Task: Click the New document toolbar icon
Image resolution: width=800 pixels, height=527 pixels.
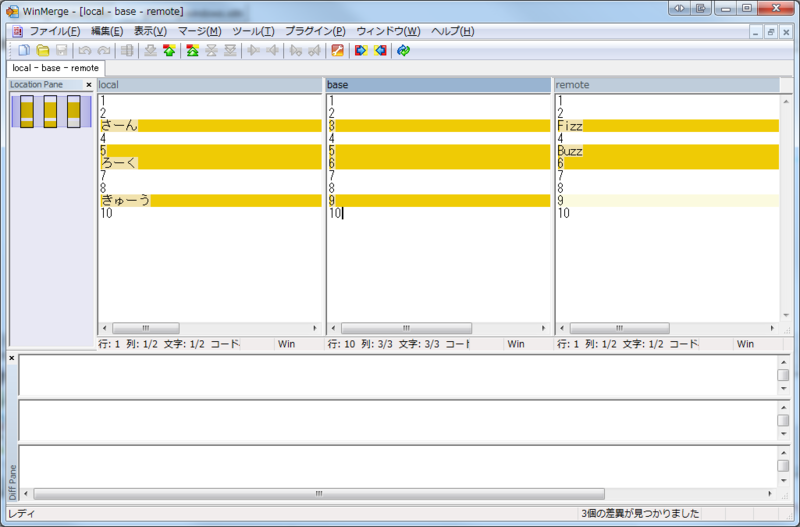Action: [24, 50]
